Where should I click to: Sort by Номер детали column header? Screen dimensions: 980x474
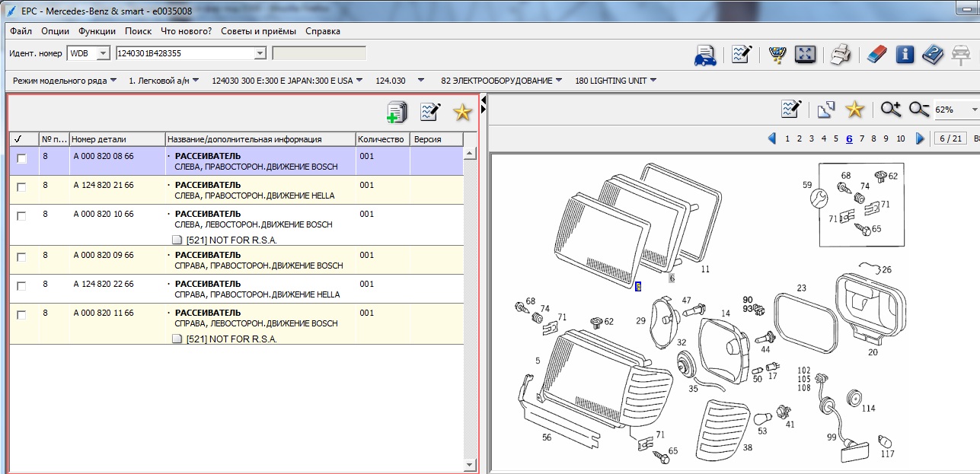tap(117, 139)
